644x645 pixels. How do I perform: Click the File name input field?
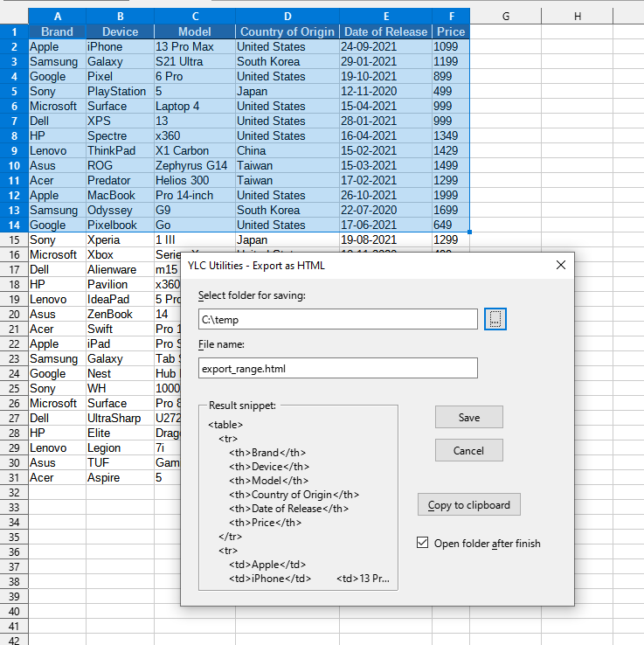point(337,368)
